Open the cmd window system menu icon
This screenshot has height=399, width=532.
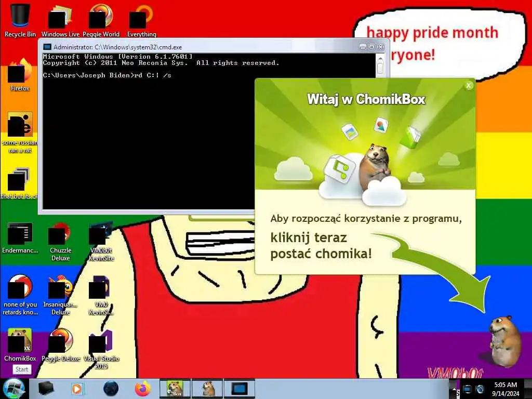pyautogui.click(x=47, y=47)
